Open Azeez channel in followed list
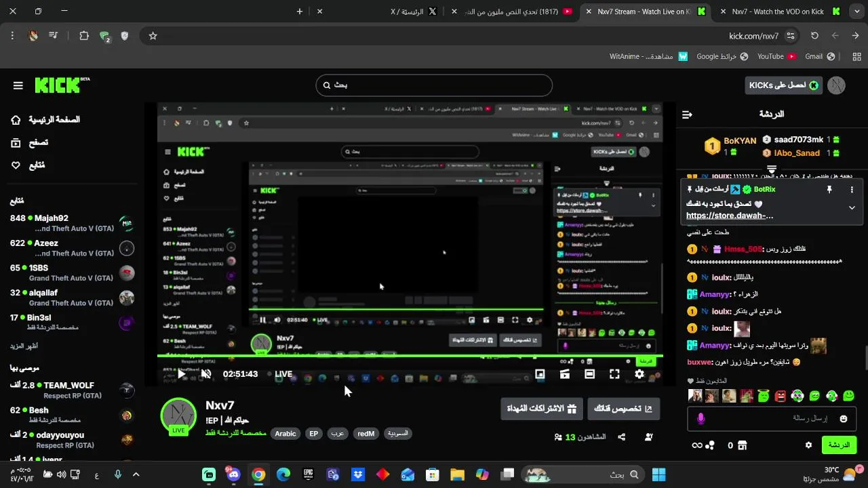 (72, 248)
